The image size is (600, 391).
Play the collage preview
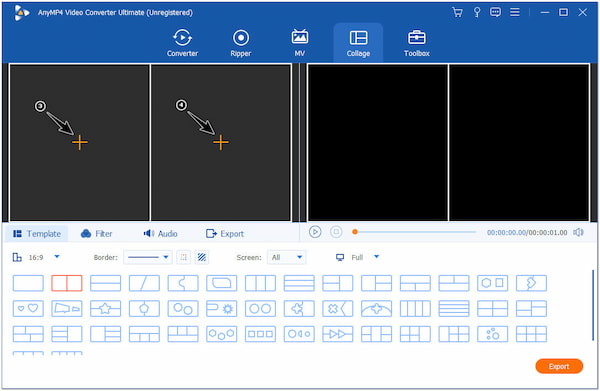pos(315,232)
